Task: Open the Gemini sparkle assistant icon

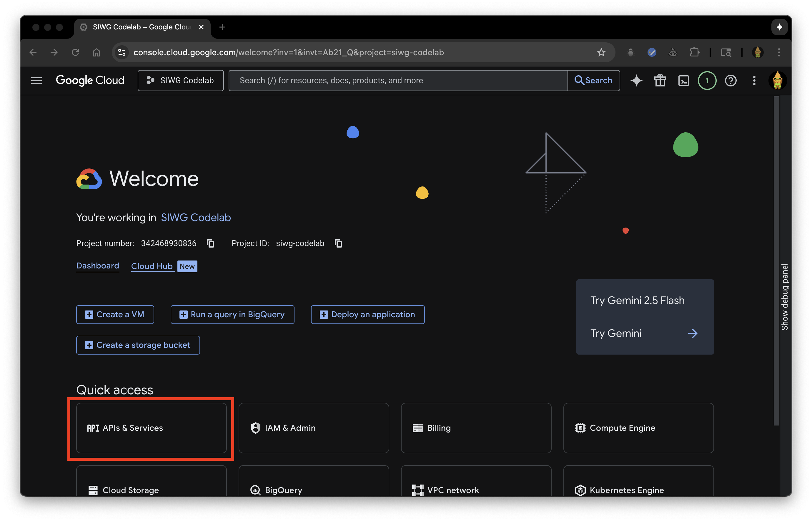Action: (x=636, y=81)
